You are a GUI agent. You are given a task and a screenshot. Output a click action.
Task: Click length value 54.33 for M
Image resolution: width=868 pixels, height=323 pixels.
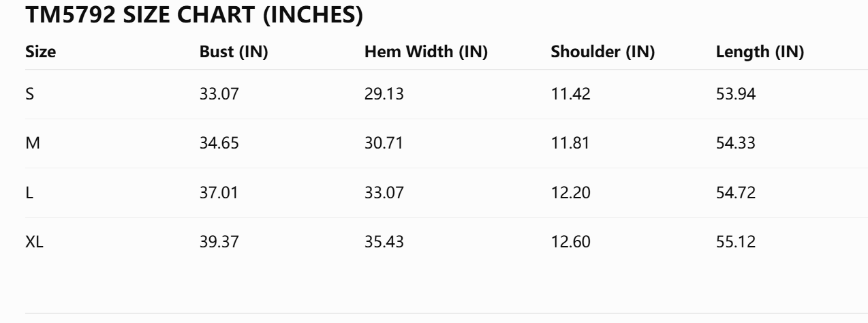click(736, 144)
